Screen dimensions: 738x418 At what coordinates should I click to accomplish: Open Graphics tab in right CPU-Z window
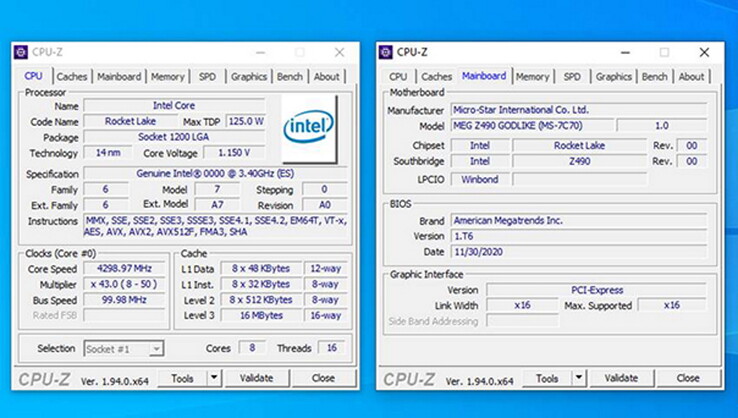(x=614, y=76)
